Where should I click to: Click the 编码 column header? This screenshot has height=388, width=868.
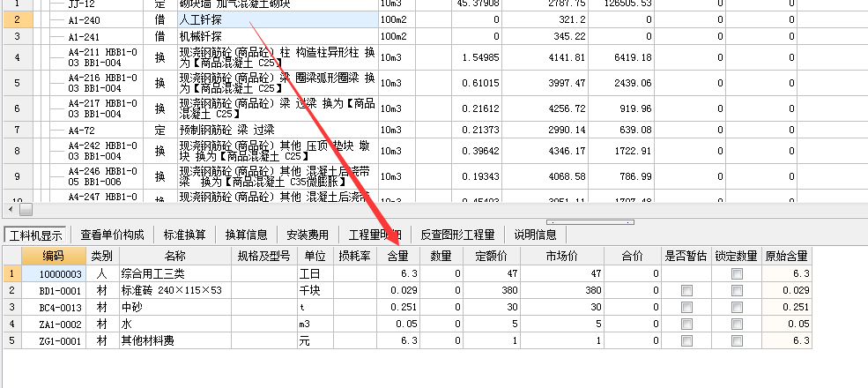tap(54, 256)
